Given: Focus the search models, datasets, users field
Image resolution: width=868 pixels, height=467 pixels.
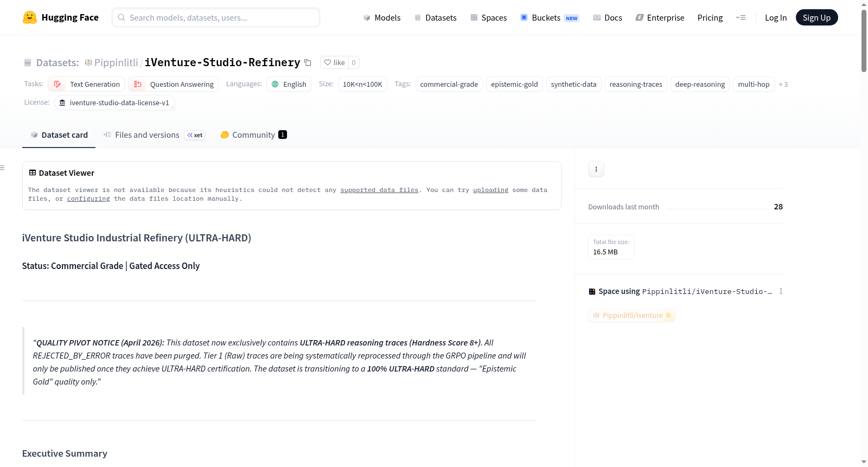Looking at the screenshot, I should (x=216, y=17).
